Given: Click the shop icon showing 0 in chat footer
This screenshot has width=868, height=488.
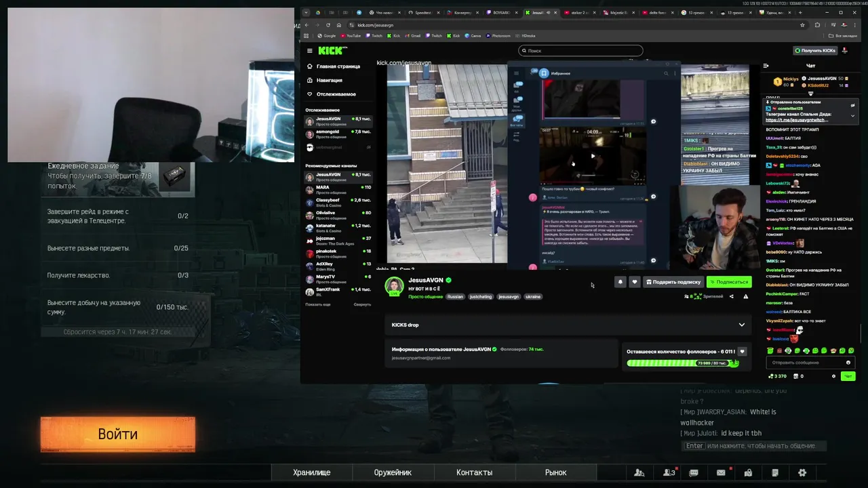Looking at the screenshot, I should [x=800, y=376].
